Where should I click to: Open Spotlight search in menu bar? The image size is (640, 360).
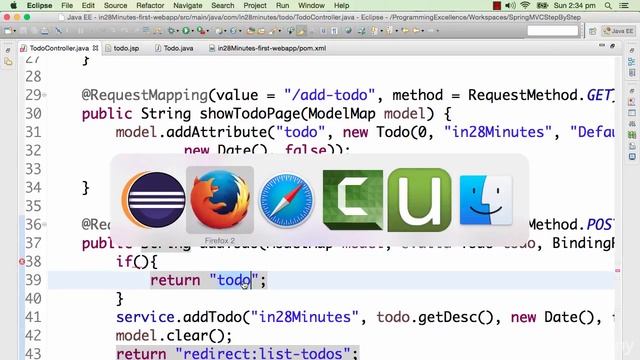click(608, 6)
